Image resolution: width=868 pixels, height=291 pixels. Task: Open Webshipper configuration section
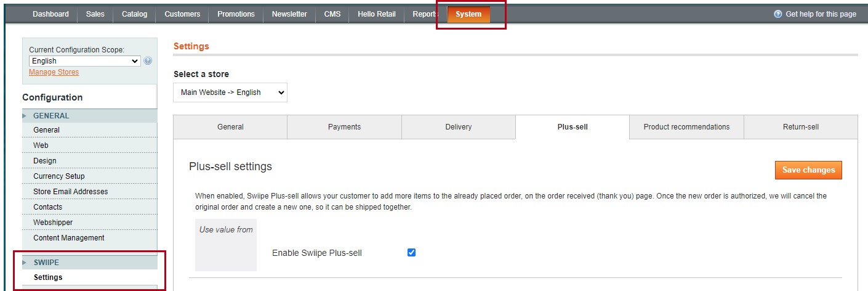coord(53,223)
